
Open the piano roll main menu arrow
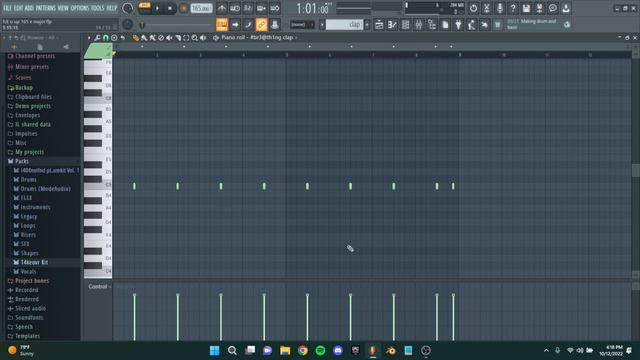point(89,38)
